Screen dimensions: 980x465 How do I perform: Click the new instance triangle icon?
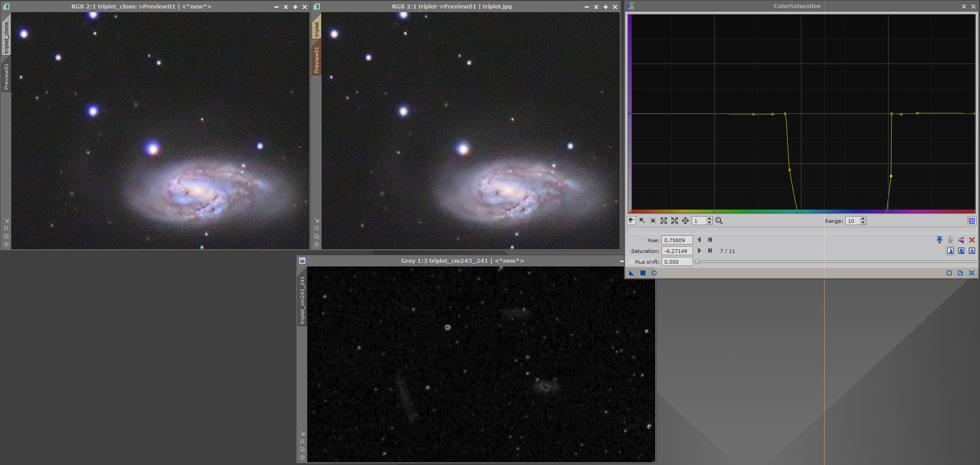(631, 273)
